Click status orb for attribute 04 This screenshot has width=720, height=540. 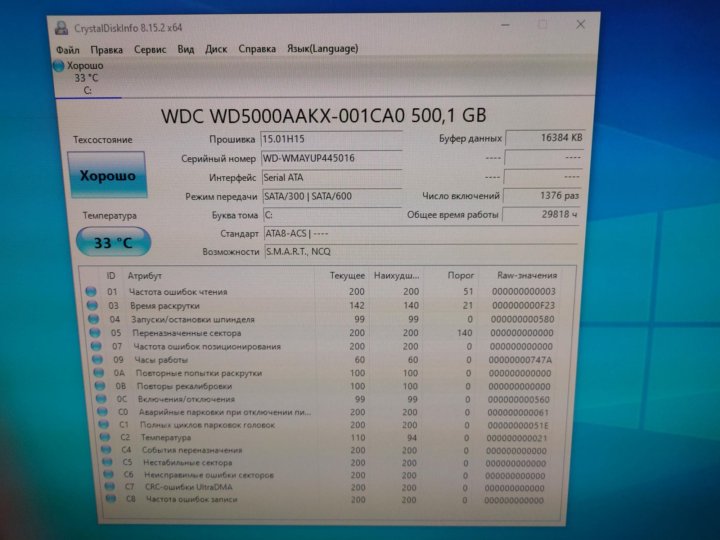pos(94,319)
